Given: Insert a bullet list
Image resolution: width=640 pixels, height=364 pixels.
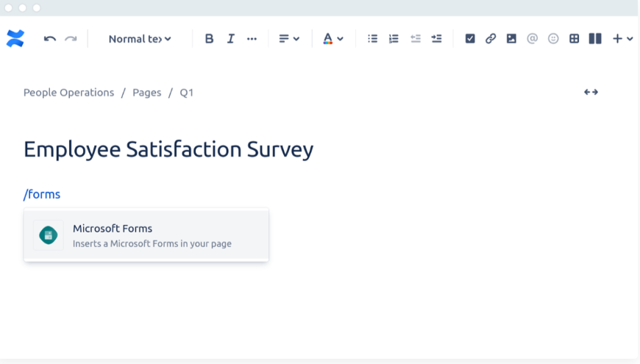Looking at the screenshot, I should click(373, 39).
